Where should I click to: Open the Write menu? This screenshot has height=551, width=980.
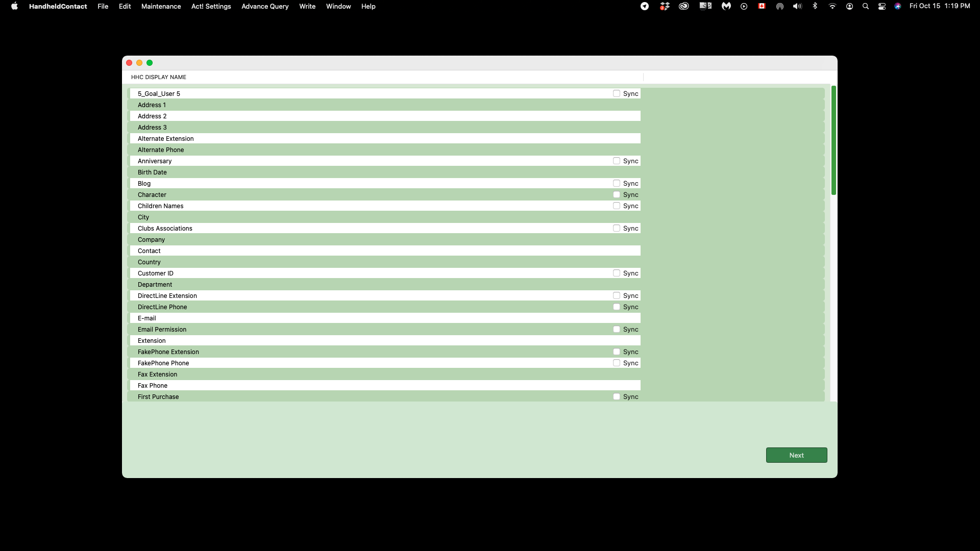pyautogui.click(x=307, y=6)
